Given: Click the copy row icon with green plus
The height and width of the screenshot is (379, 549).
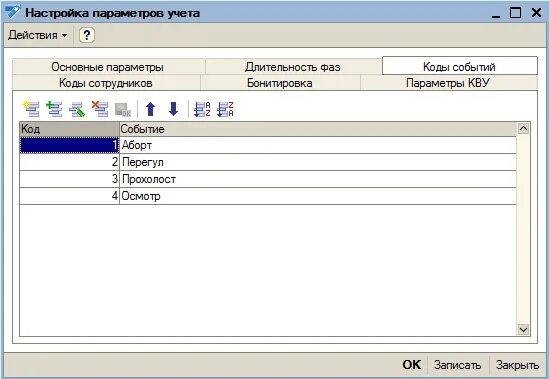Looking at the screenshot, I should [x=54, y=109].
